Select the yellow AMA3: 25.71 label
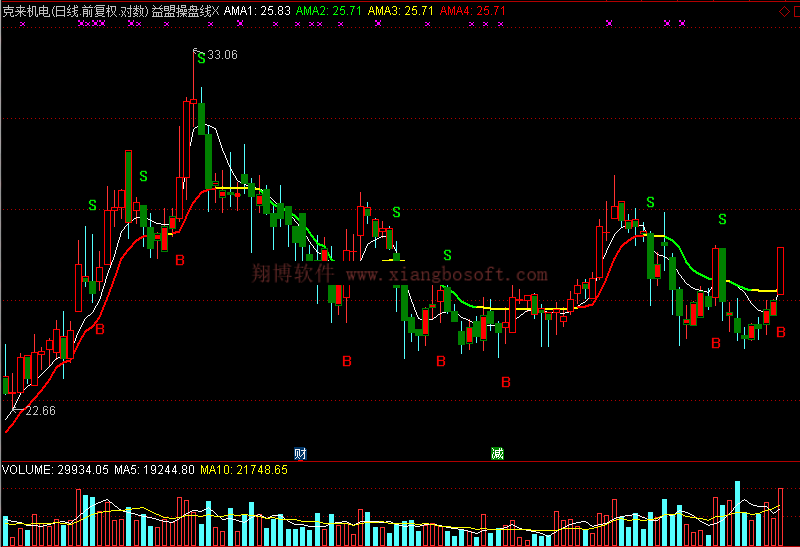The height and width of the screenshot is (547, 800). point(401,11)
